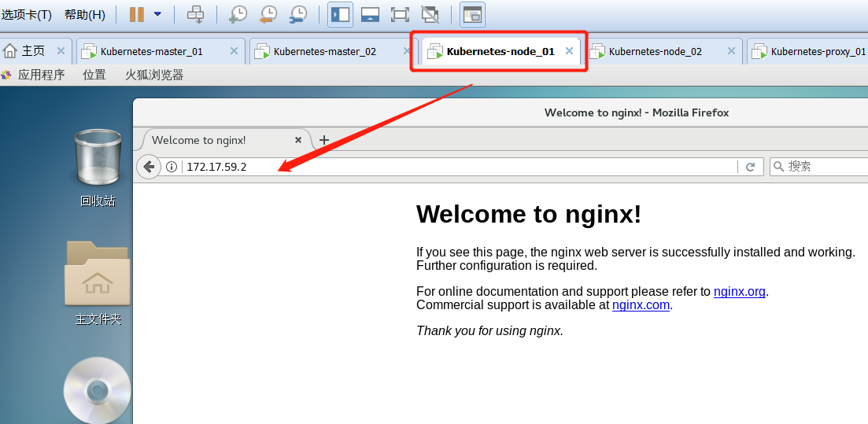Click the send Ctrl+Alt+Del icon
Image resolution: width=868 pixels, height=424 pixels.
point(195,14)
